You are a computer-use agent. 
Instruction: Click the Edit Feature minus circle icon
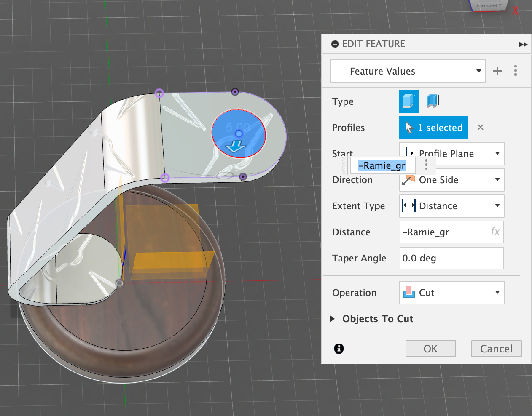pos(335,44)
